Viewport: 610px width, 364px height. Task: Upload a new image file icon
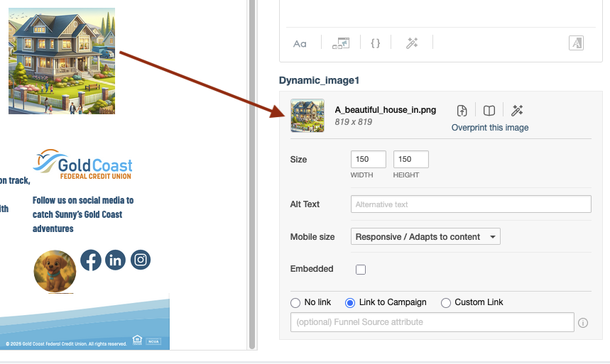coord(462,111)
